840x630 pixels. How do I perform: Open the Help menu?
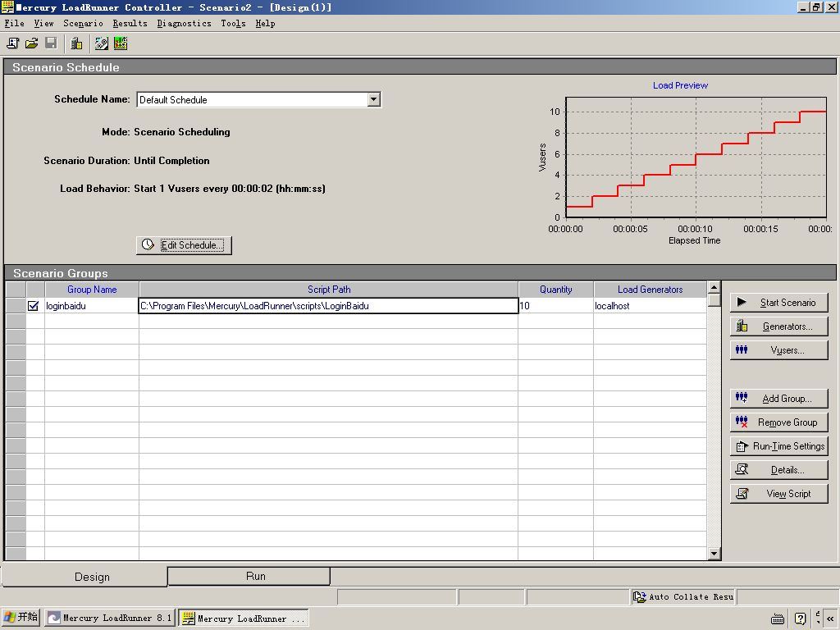click(265, 23)
